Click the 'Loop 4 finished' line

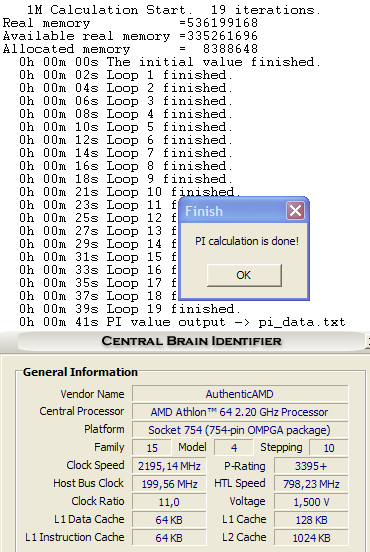pos(126,114)
